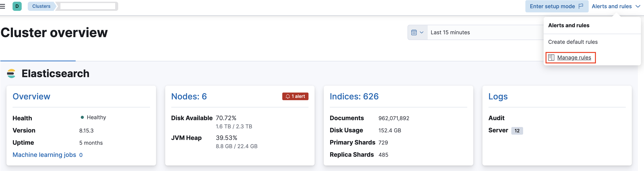The image size is (644, 171).
Task: Select the 8.8 GB / 22.4 GB text
Action: [x=236, y=146]
